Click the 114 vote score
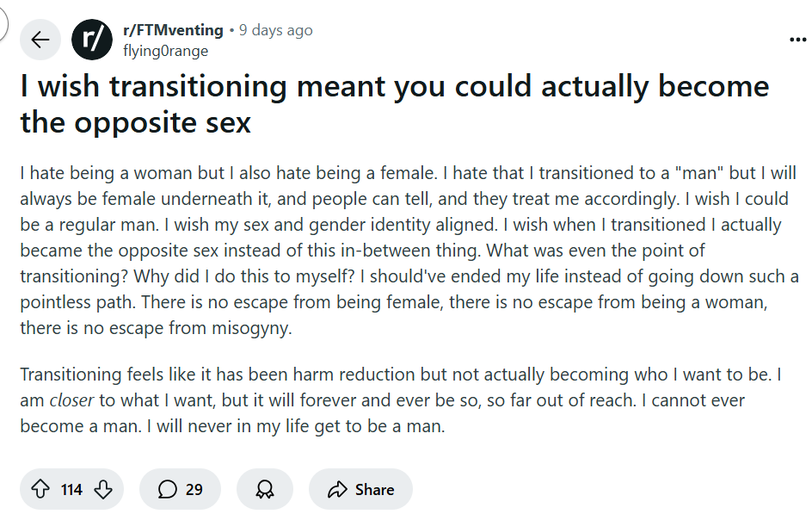Screen dimensions: 812x514 71,490
